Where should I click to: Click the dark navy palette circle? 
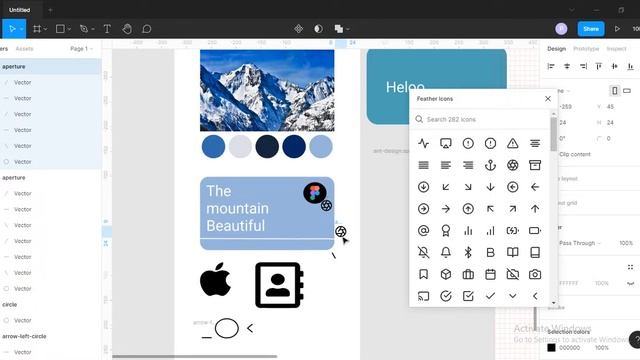267,147
